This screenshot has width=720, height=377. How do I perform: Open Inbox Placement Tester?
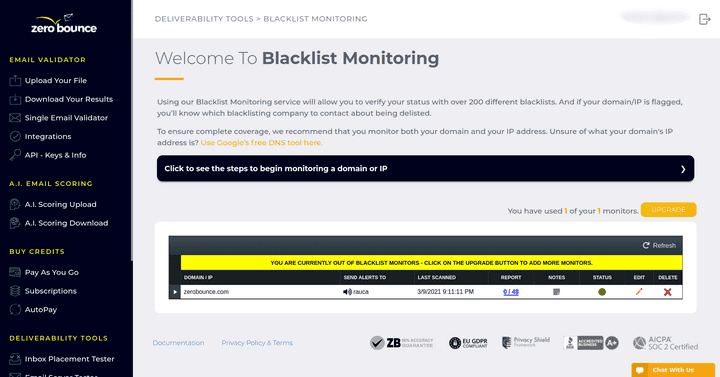[69, 359]
